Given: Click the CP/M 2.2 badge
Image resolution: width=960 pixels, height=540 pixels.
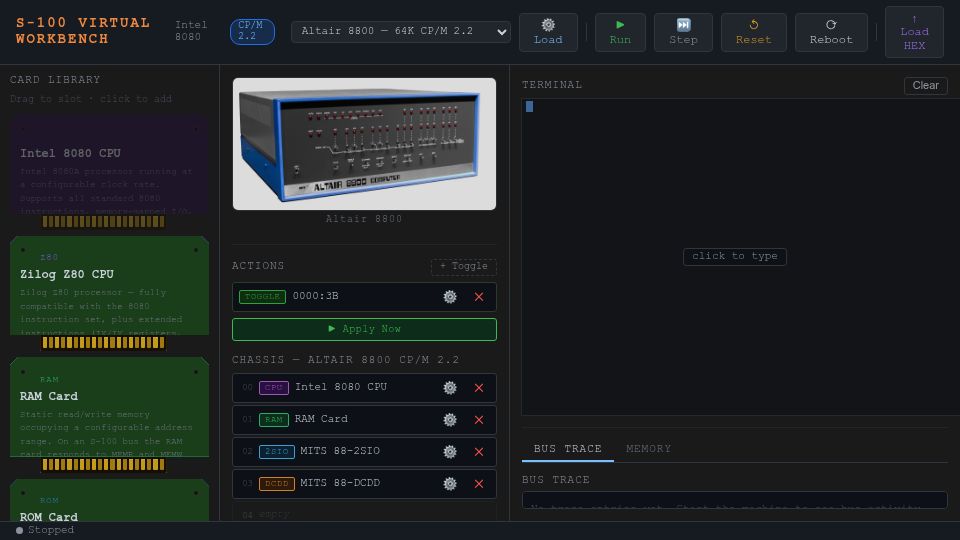Looking at the screenshot, I should (252, 31).
